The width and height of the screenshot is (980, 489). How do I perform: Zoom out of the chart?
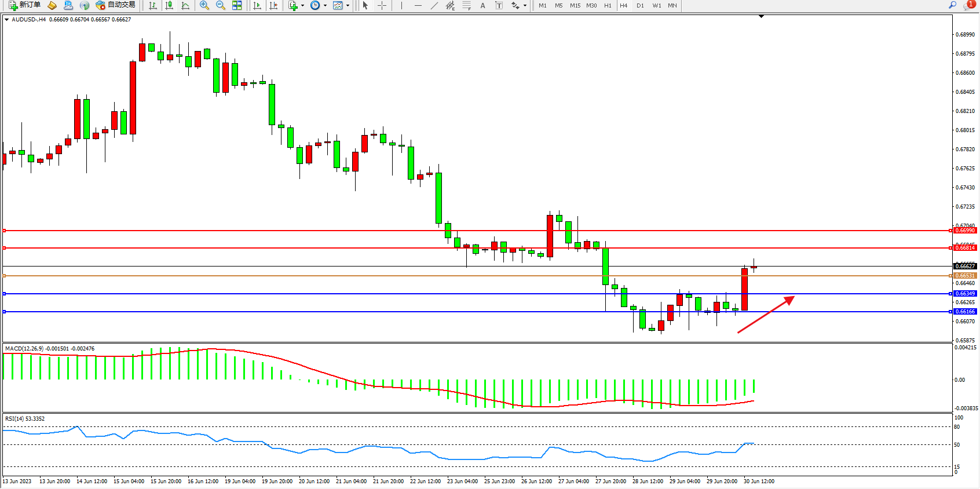pyautogui.click(x=221, y=6)
